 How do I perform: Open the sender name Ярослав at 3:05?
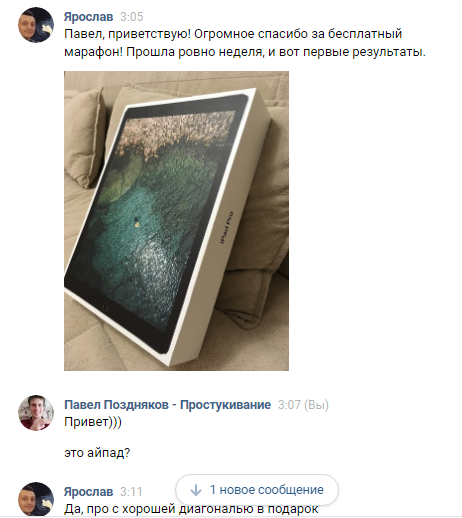pos(88,17)
